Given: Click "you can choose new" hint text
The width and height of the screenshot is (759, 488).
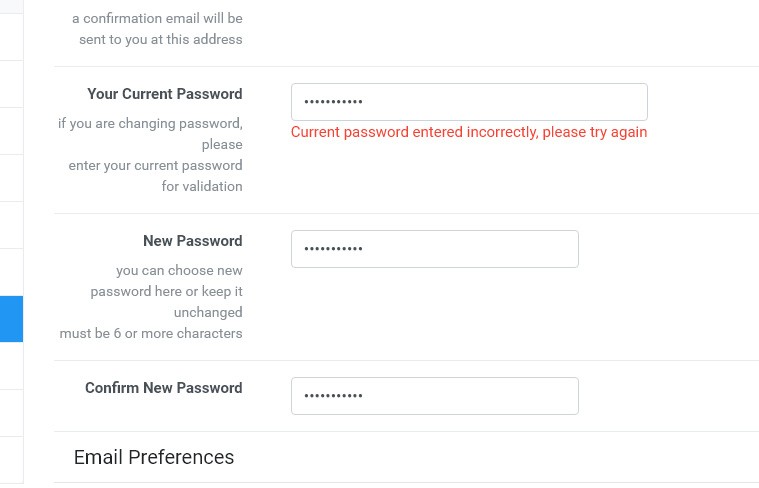Looking at the screenshot, I should (179, 270).
